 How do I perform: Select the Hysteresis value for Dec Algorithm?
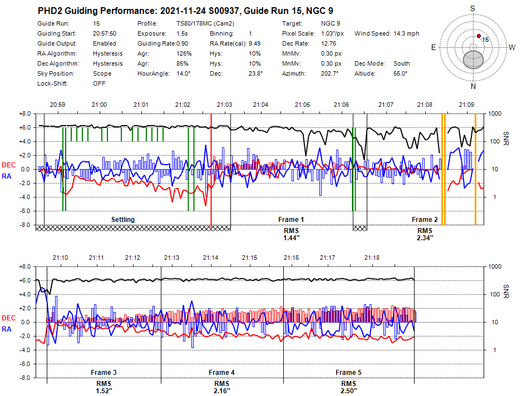[x=108, y=63]
